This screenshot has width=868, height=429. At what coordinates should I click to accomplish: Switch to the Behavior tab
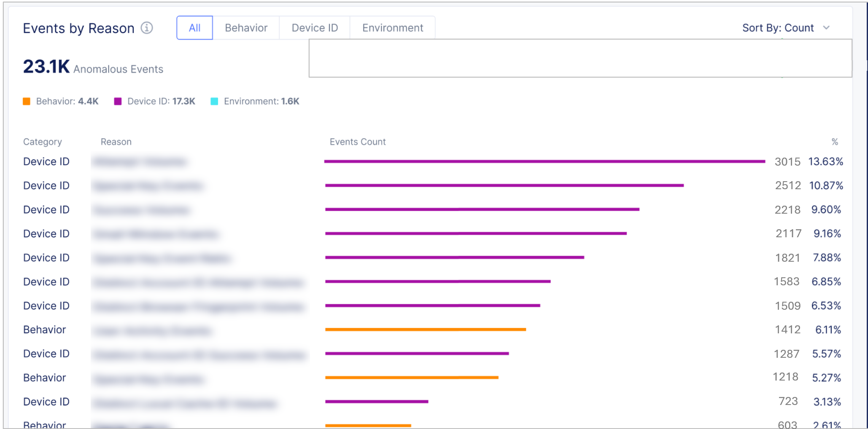(x=246, y=28)
